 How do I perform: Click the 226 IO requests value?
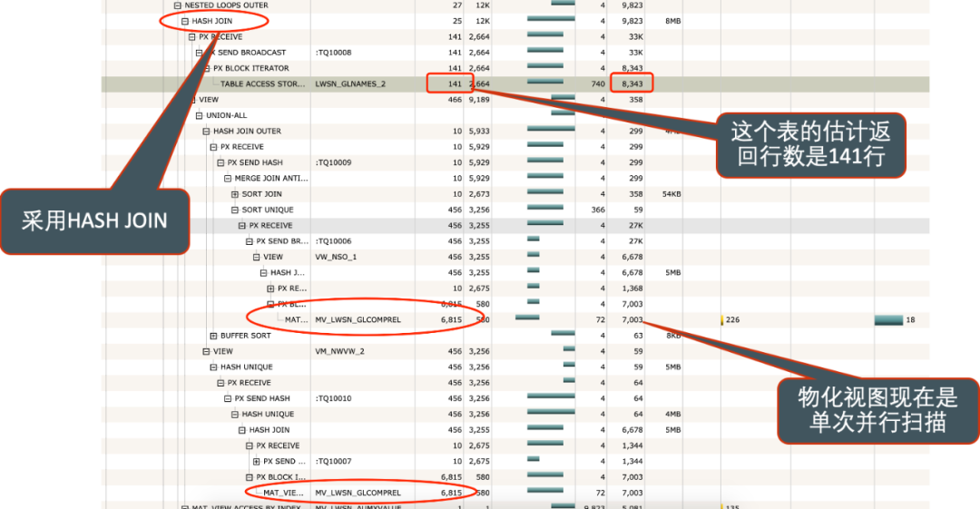[732, 319]
